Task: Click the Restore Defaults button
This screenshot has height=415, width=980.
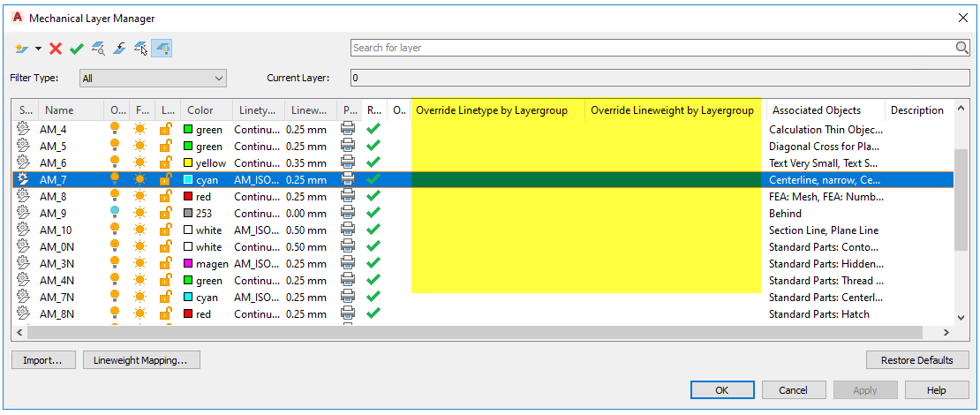Action: pyautogui.click(x=917, y=360)
